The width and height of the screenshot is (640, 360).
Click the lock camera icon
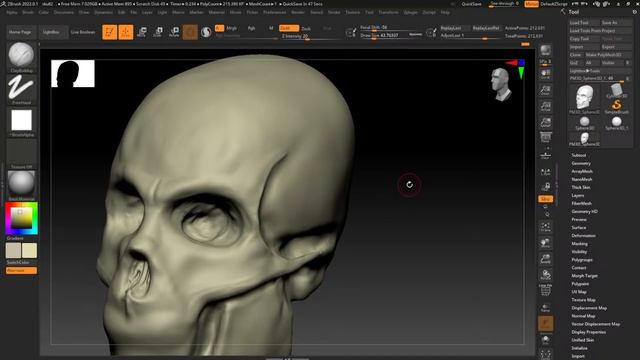[x=546, y=187]
